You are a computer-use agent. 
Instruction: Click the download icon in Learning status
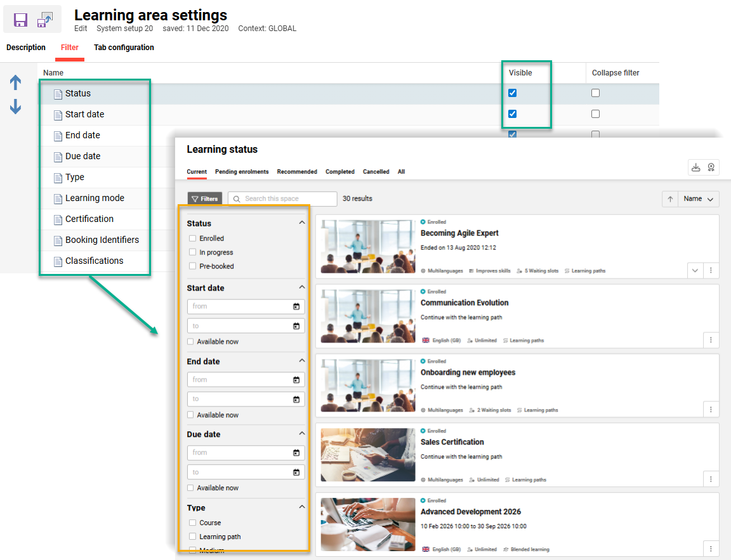pos(696,167)
